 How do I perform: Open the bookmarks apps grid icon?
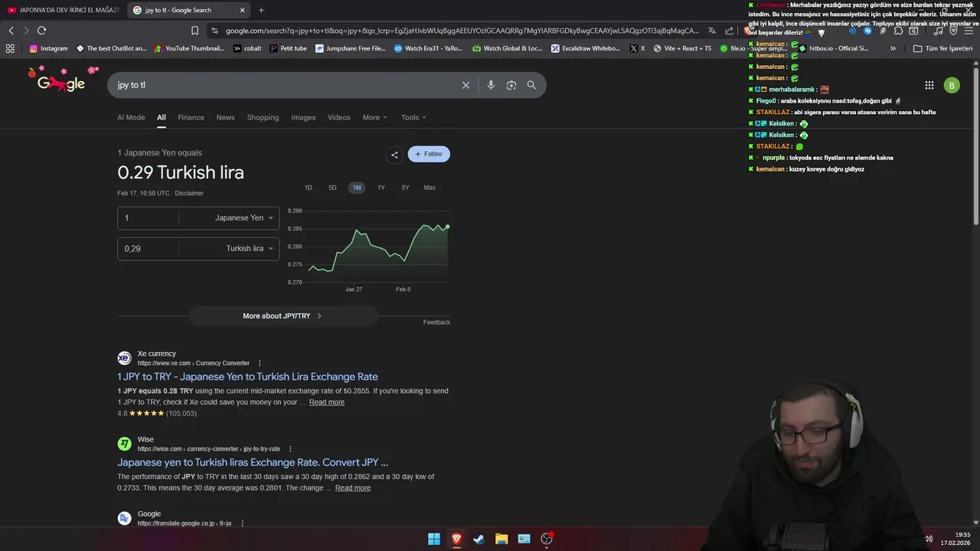tap(10, 48)
